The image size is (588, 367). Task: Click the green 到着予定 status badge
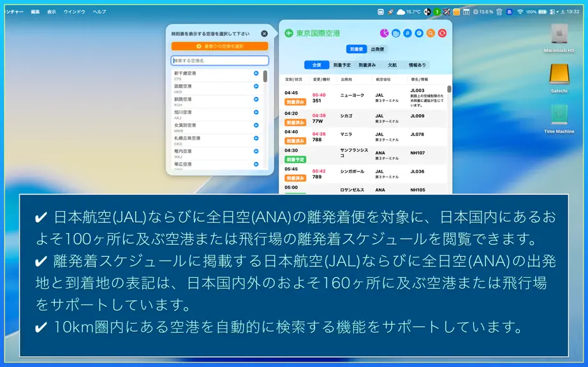pos(295,159)
